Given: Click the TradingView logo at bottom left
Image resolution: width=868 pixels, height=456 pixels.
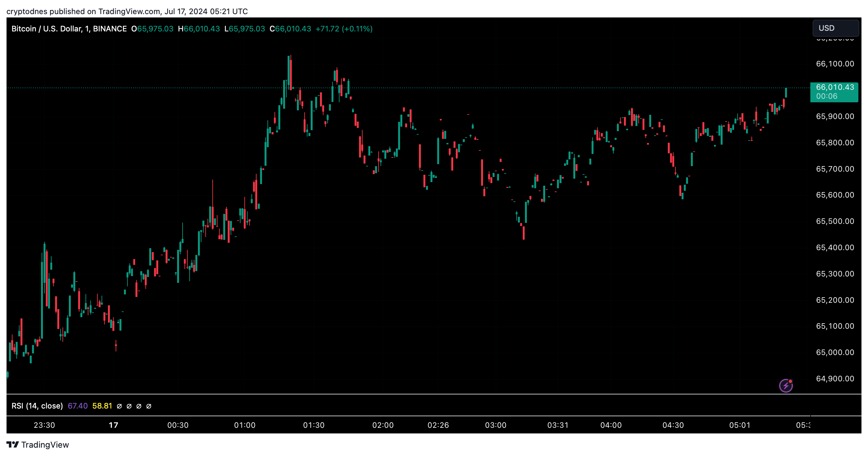Looking at the screenshot, I should [37, 444].
